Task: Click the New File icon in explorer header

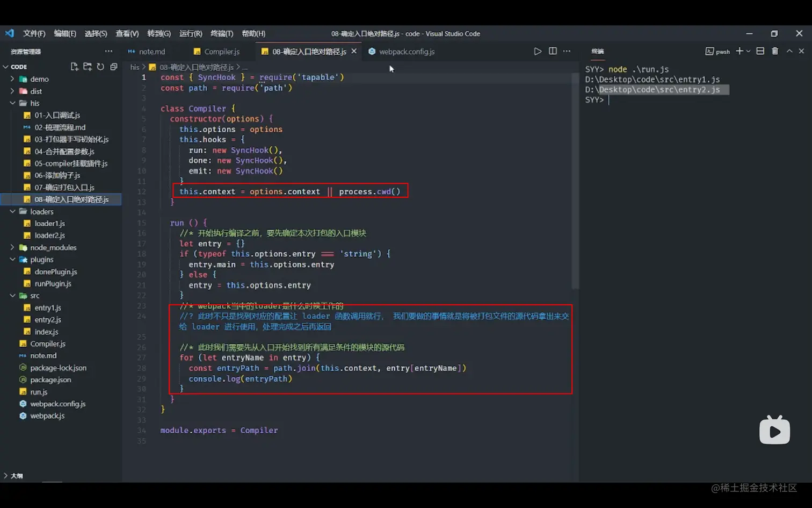Action: point(74,67)
